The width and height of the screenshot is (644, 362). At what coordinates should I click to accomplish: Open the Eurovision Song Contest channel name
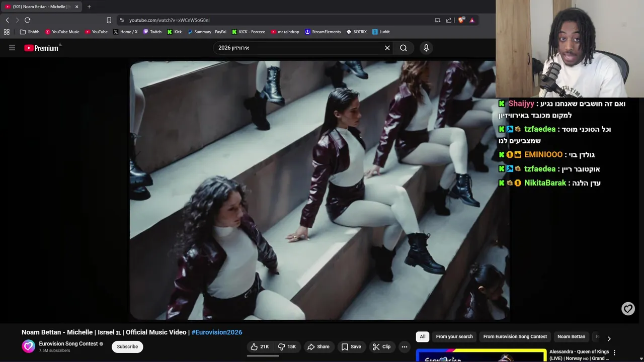[68, 344]
